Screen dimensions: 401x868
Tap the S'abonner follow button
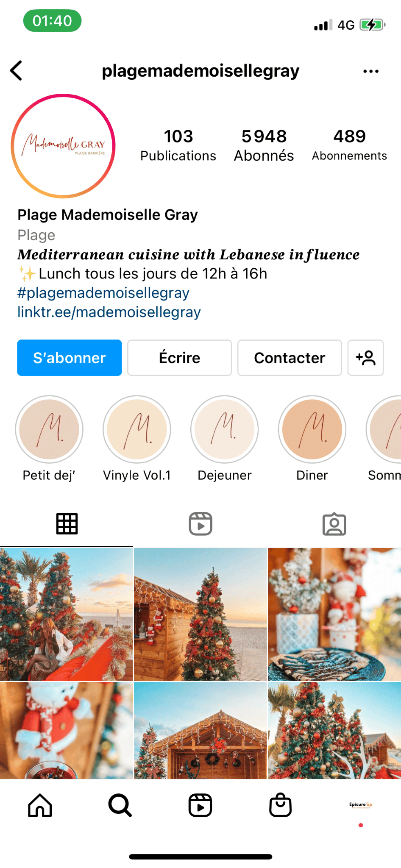coord(70,358)
